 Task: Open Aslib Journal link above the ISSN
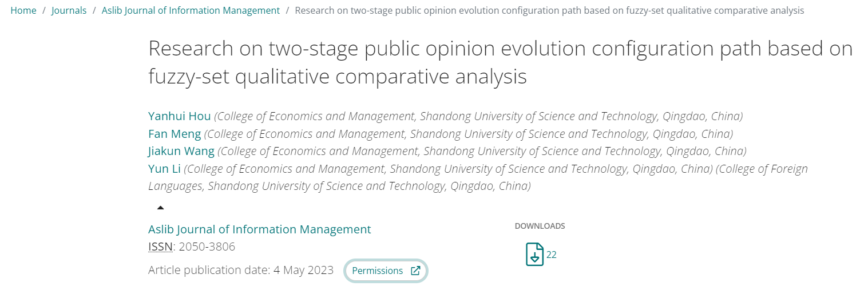[x=259, y=229]
